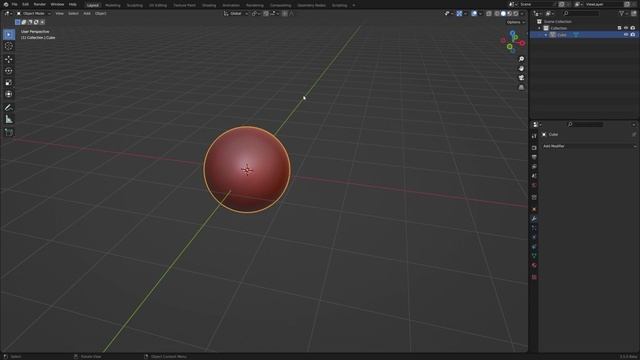Open the Object Mode dropdown
This screenshot has height=360, width=640.
(33, 13)
